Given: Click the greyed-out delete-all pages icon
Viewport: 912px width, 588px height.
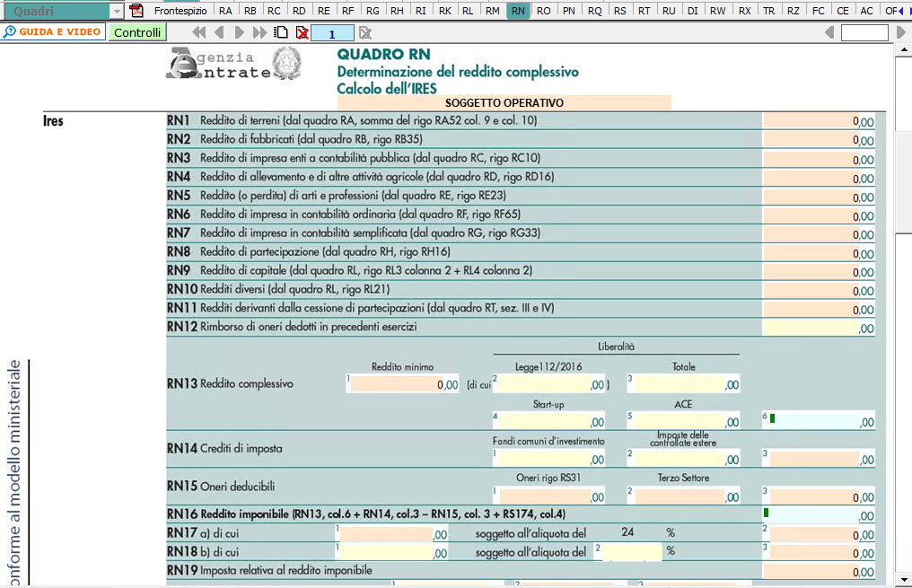Looking at the screenshot, I should click(364, 32).
